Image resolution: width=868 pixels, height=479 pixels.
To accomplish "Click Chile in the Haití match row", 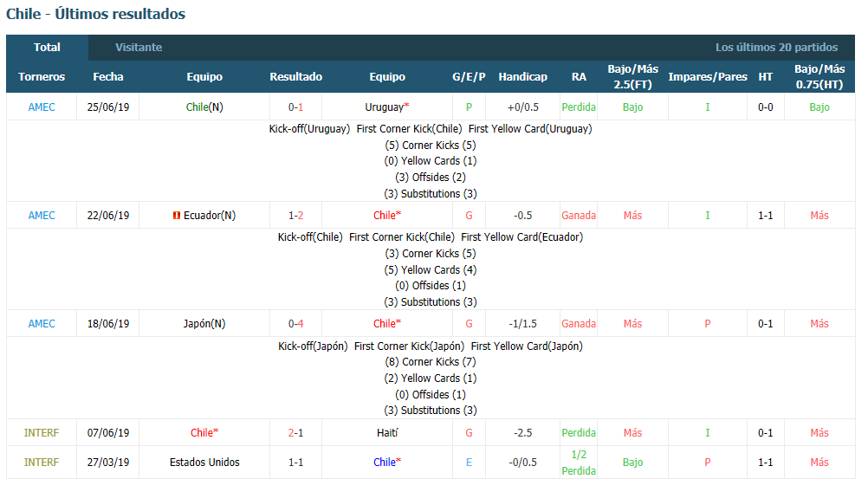I will point(202,433).
